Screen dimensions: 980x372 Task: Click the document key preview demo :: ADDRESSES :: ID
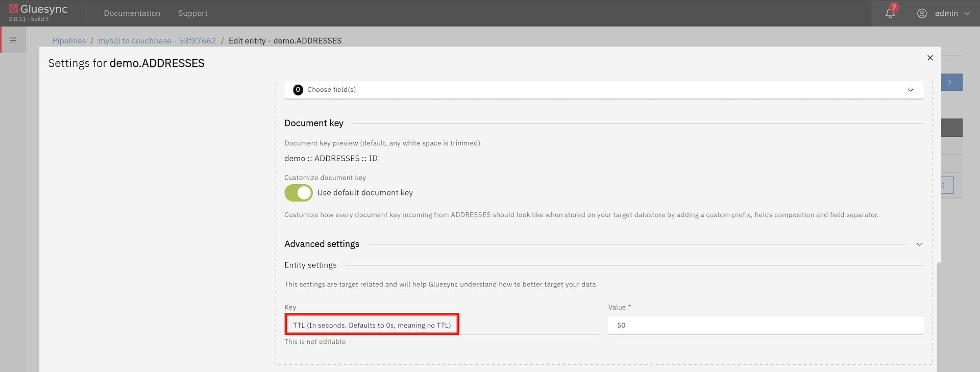click(x=331, y=159)
